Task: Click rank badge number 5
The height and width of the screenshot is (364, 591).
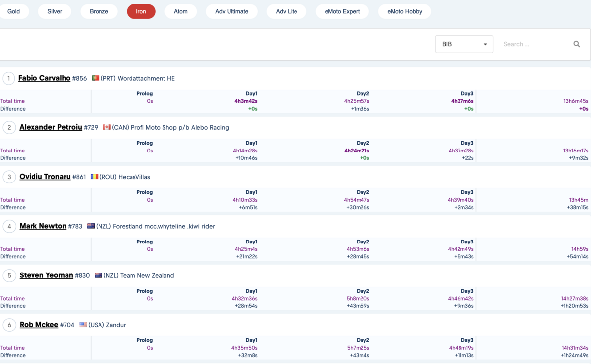Action: coord(9,275)
